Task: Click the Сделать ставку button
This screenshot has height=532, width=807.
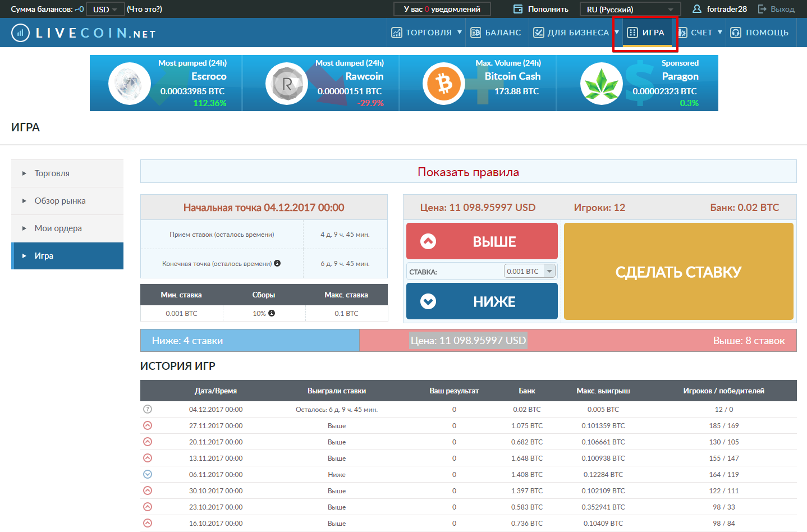Action: [678, 272]
